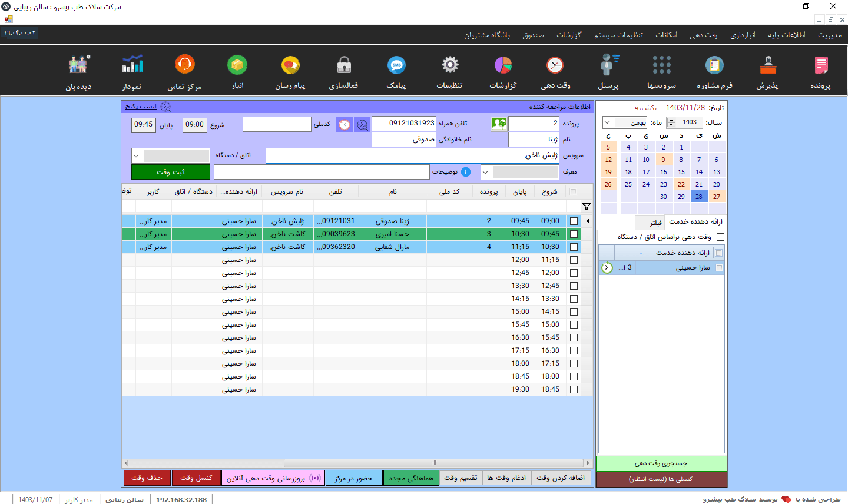Enable وقت دهی براساس اتاق / دستگاه checkbox

tap(720, 237)
